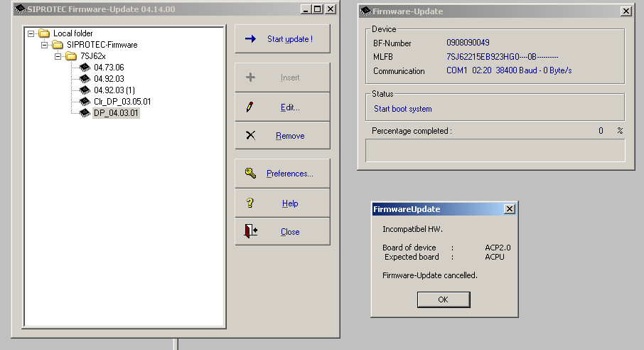
Task: Collapse the 7SJ62x tree node
Action: point(58,56)
